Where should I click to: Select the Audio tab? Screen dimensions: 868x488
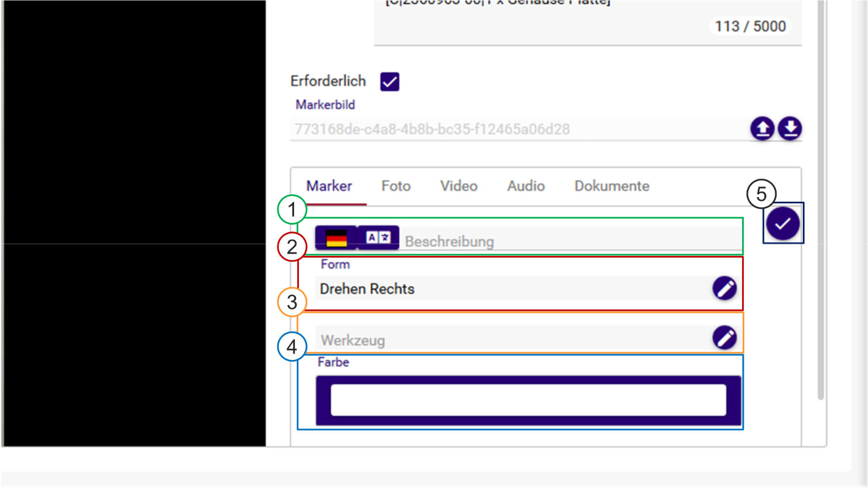(526, 186)
